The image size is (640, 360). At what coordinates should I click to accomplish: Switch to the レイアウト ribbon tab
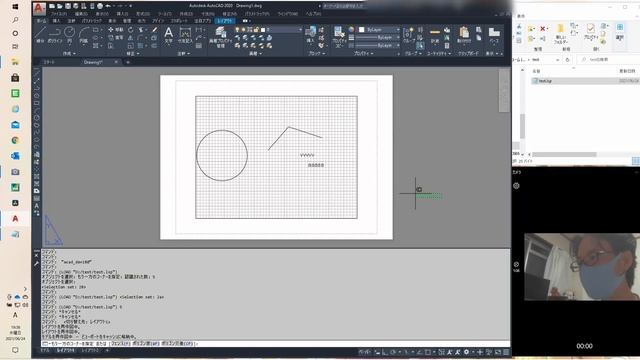pos(225,21)
